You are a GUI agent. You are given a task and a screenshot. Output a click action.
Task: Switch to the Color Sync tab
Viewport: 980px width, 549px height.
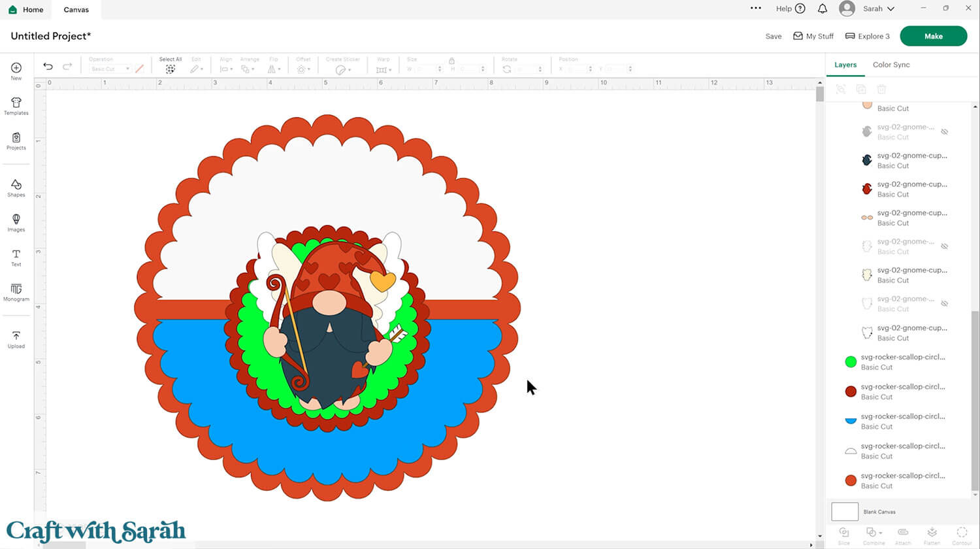890,65
